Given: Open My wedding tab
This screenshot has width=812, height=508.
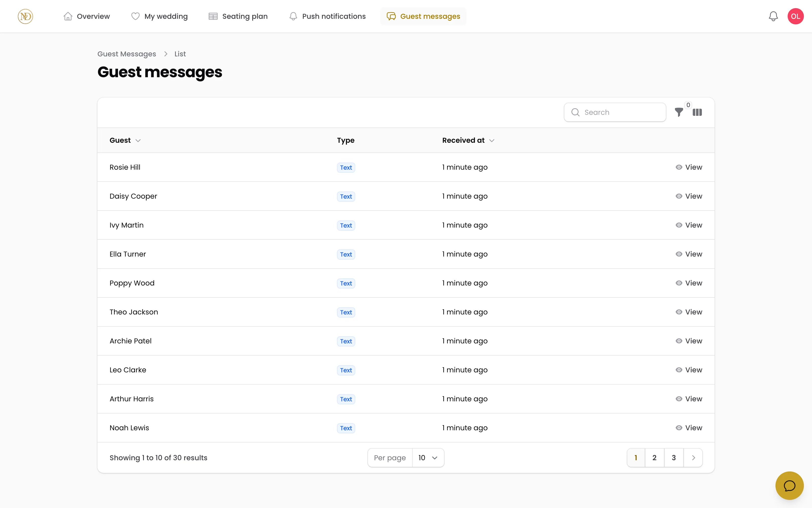Looking at the screenshot, I should click(x=159, y=16).
